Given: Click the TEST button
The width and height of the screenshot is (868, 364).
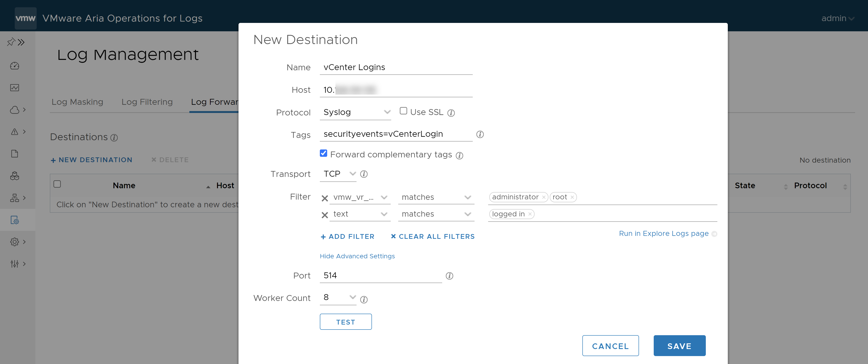Looking at the screenshot, I should (x=345, y=321).
